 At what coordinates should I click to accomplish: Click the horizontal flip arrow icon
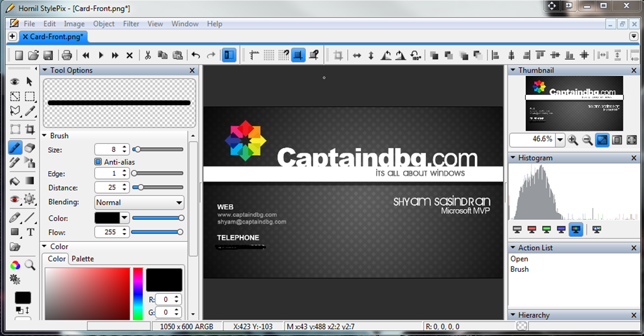point(357,55)
